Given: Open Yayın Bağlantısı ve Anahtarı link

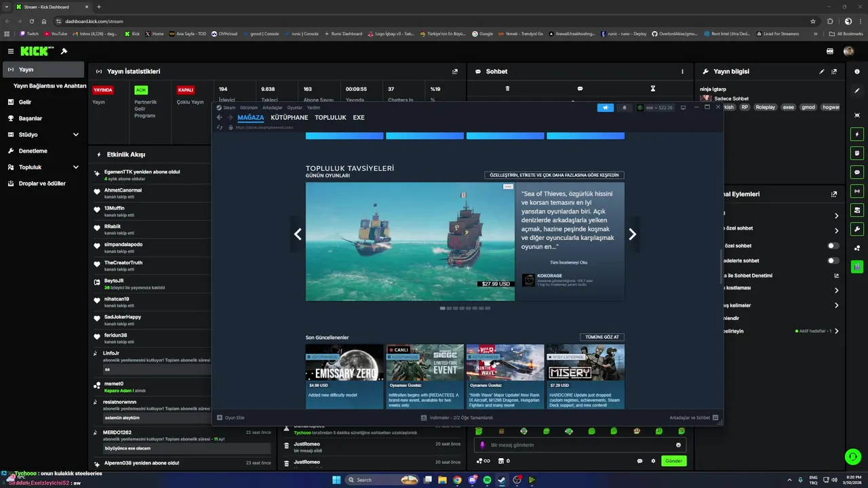Looking at the screenshot, I should pos(50,86).
